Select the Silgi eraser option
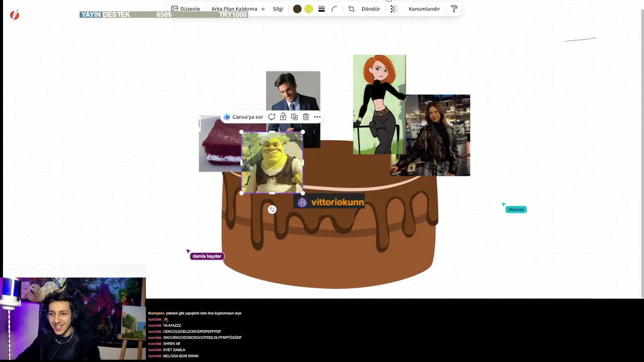This screenshot has width=644, height=362. pos(278,9)
